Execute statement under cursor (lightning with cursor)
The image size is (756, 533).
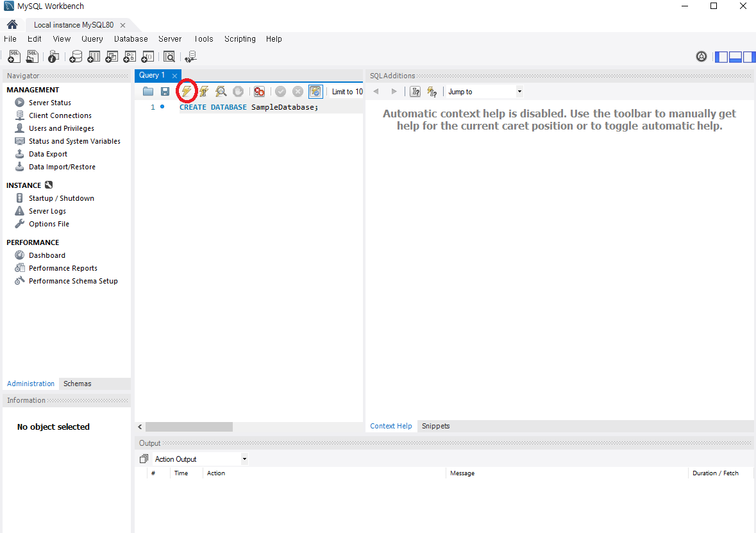(x=204, y=91)
